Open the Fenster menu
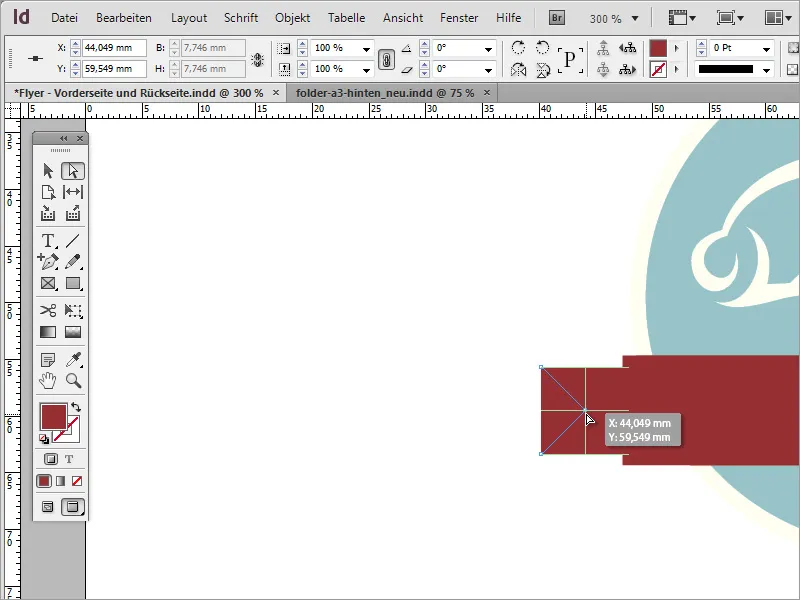 459,18
